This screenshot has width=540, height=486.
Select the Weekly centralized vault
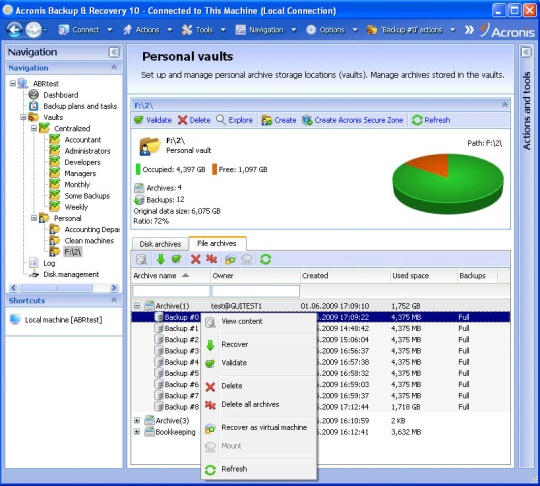[x=76, y=207]
